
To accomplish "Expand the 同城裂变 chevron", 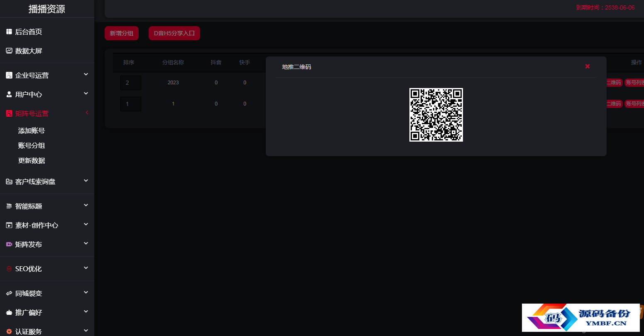I will (86, 292).
